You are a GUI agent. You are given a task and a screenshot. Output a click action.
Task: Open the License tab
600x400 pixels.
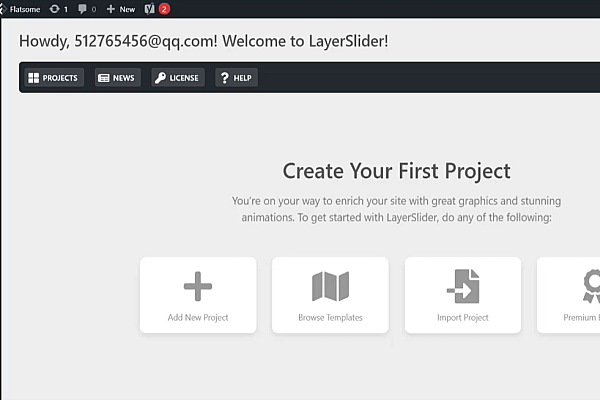tap(178, 78)
